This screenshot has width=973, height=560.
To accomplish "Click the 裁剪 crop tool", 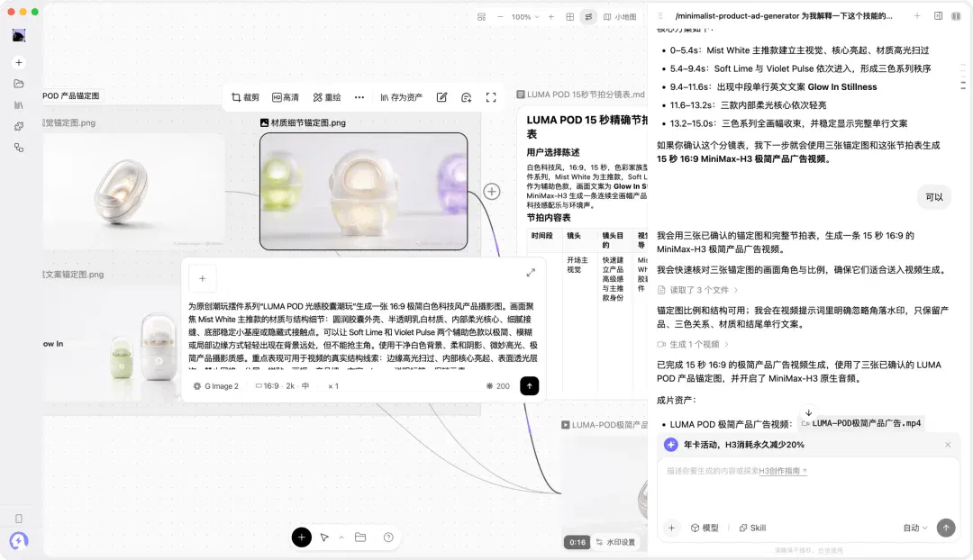I will click(x=245, y=97).
